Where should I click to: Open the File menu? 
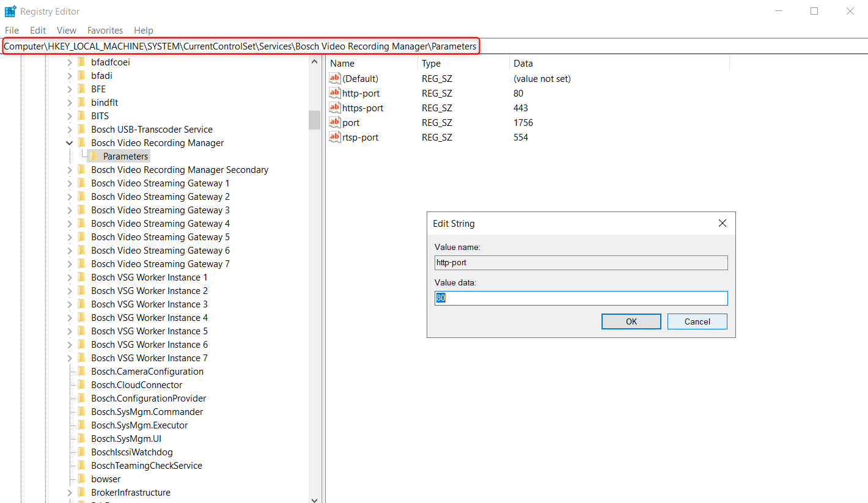pos(12,30)
